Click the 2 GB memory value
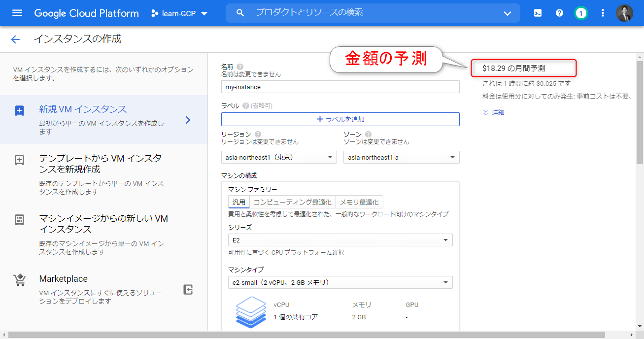The width and height of the screenshot is (644, 339). pyautogui.click(x=359, y=317)
